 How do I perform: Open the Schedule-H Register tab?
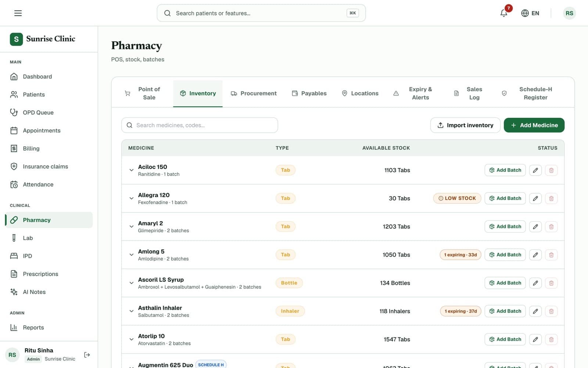(528, 93)
